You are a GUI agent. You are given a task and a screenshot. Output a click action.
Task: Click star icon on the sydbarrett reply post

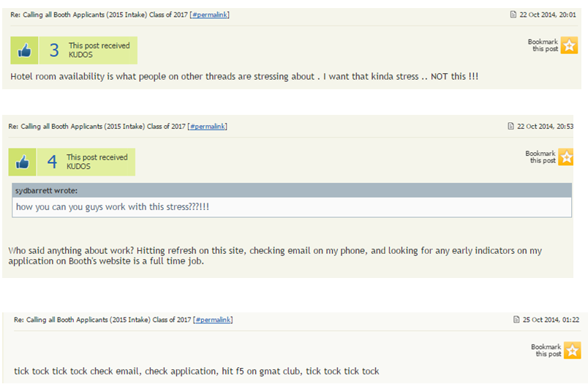click(x=567, y=157)
